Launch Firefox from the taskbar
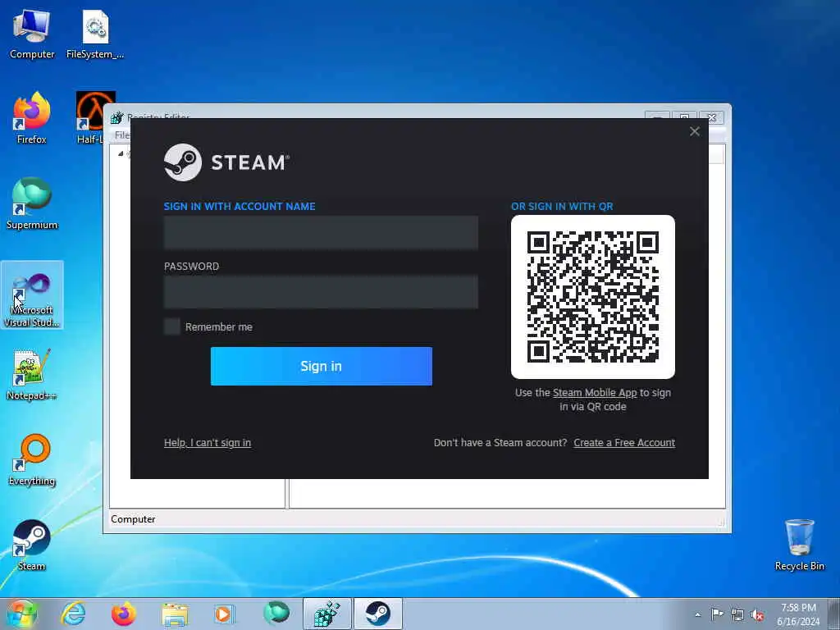Screen dimensions: 840x630 click(x=124, y=614)
